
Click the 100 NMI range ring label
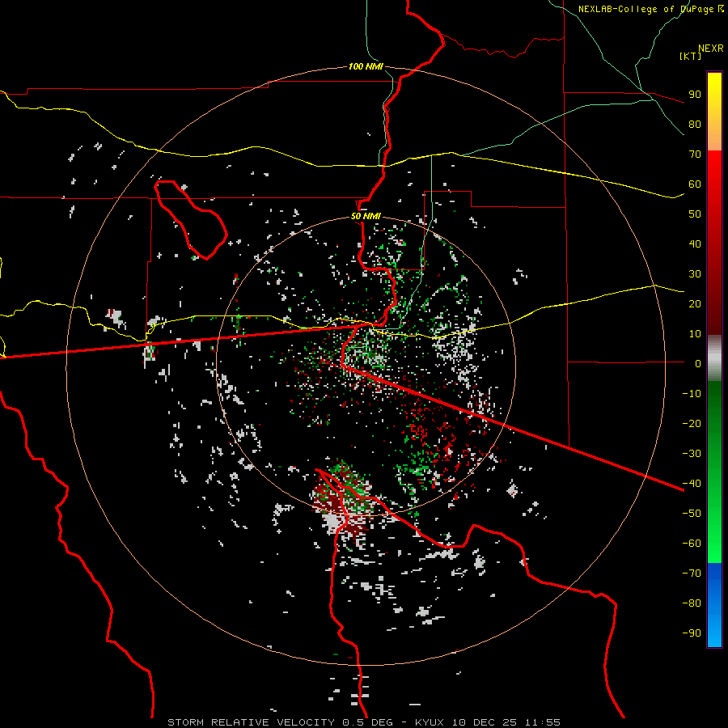(366, 66)
